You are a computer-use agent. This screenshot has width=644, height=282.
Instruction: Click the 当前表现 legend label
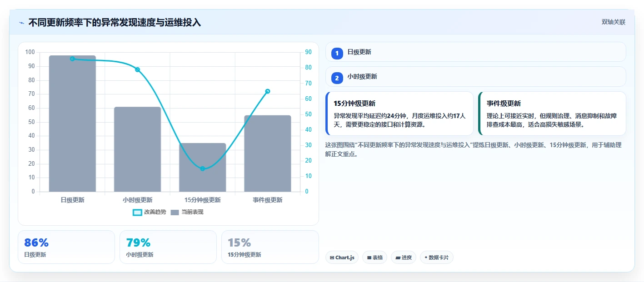(192, 212)
